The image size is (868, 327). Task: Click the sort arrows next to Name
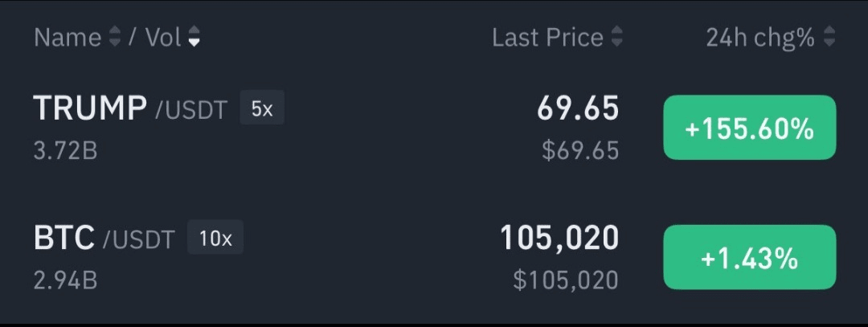click(115, 38)
